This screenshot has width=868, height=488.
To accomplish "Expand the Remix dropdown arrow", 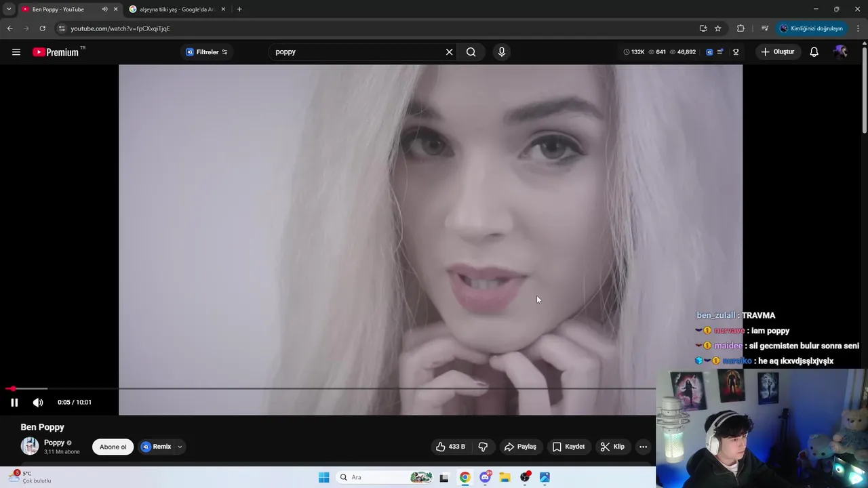I will 180,447.
